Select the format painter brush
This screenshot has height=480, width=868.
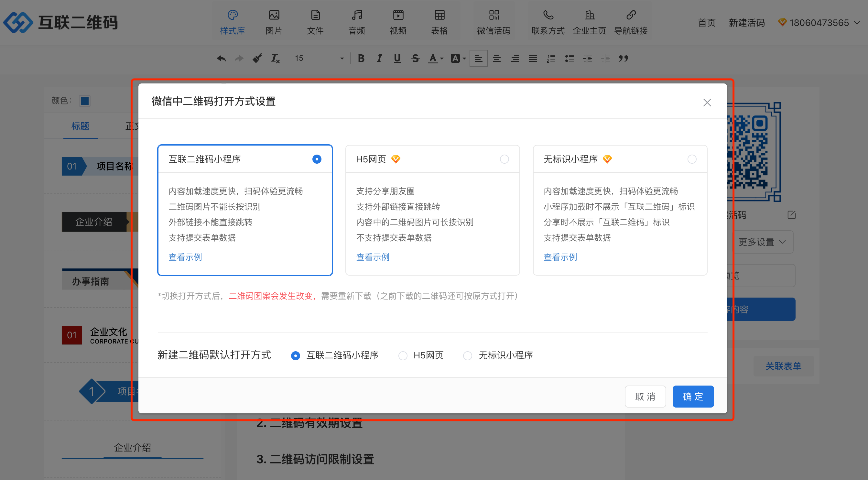tap(257, 58)
